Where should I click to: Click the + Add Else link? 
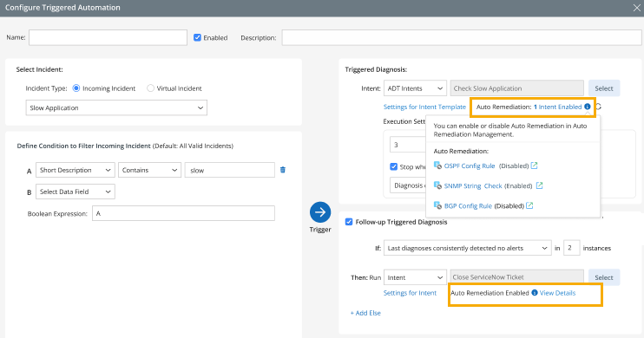coord(365,313)
